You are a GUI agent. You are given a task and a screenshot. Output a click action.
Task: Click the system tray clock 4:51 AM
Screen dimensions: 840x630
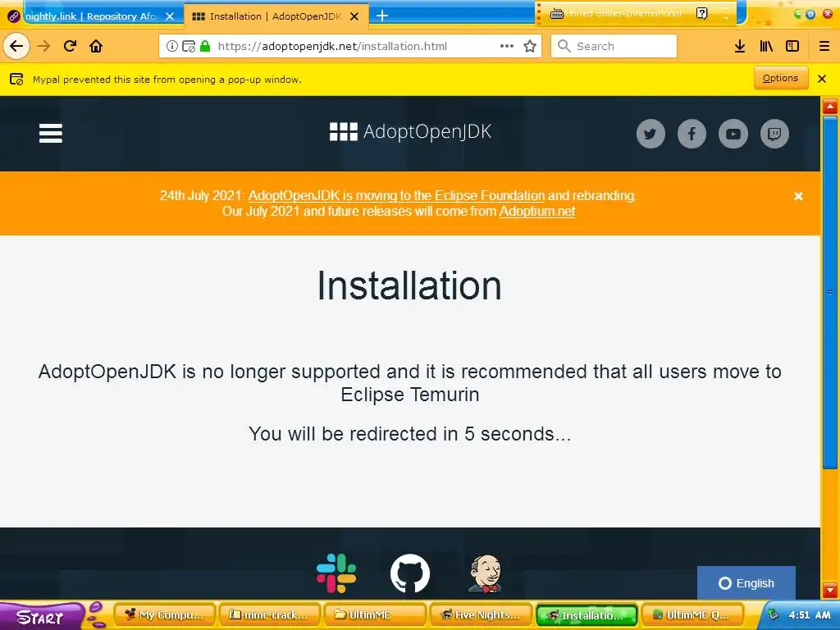(x=810, y=615)
